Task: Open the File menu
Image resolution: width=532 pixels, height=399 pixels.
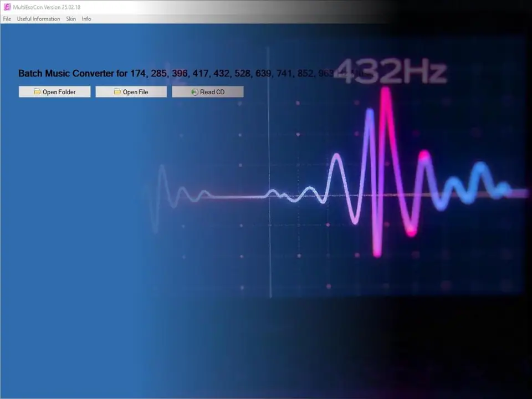Action: click(7, 18)
